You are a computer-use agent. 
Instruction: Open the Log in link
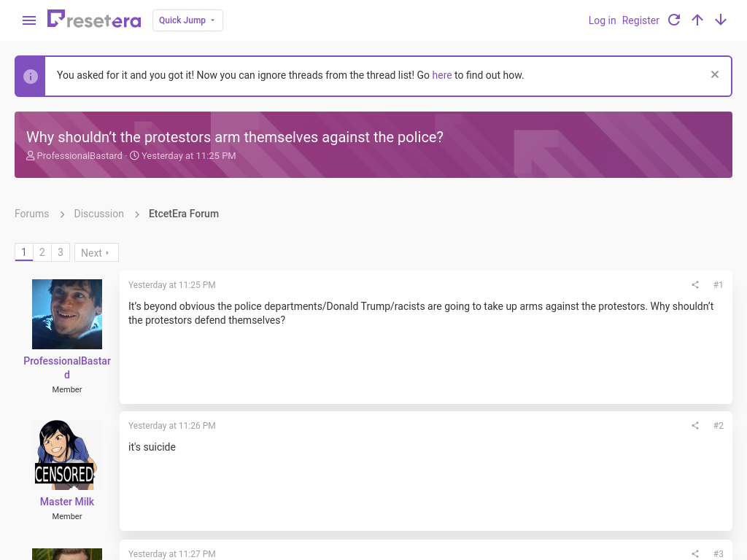pos(602,20)
